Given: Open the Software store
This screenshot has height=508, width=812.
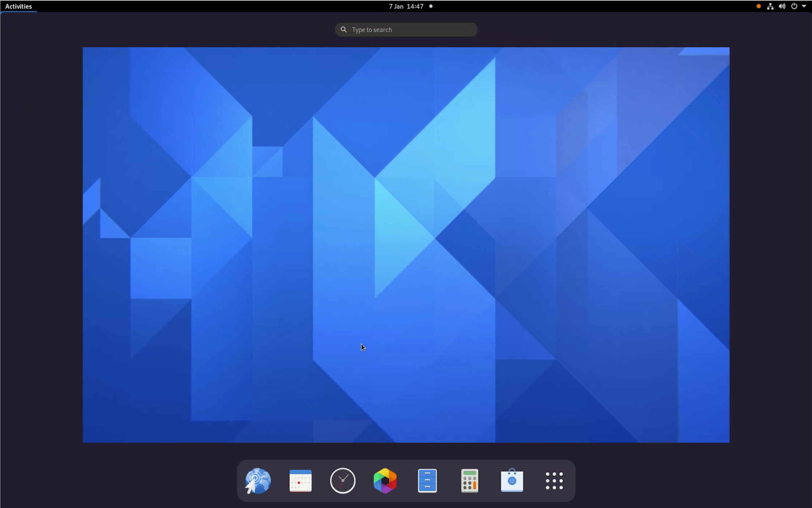Looking at the screenshot, I should pyautogui.click(x=512, y=481).
